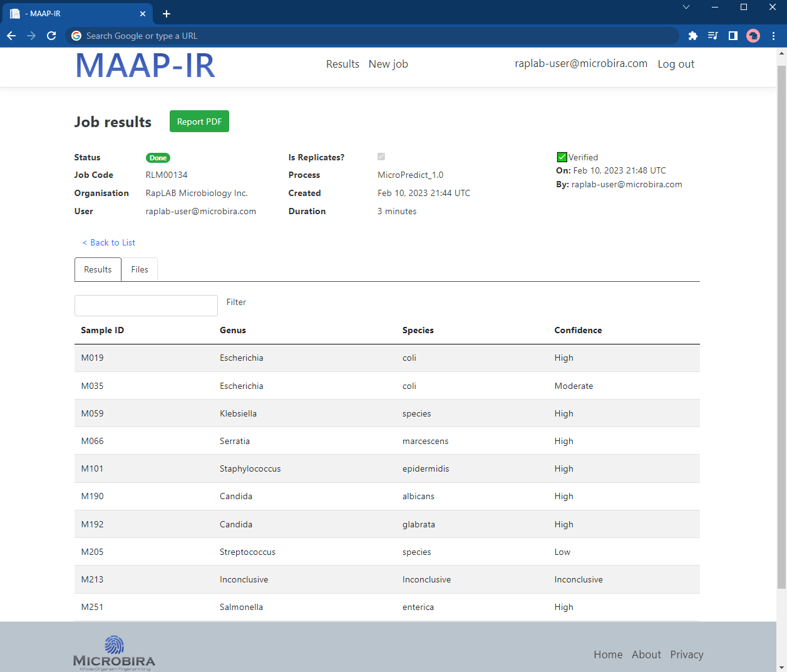This screenshot has width=787, height=672.
Task: Select sample ID M059
Action: point(93,413)
